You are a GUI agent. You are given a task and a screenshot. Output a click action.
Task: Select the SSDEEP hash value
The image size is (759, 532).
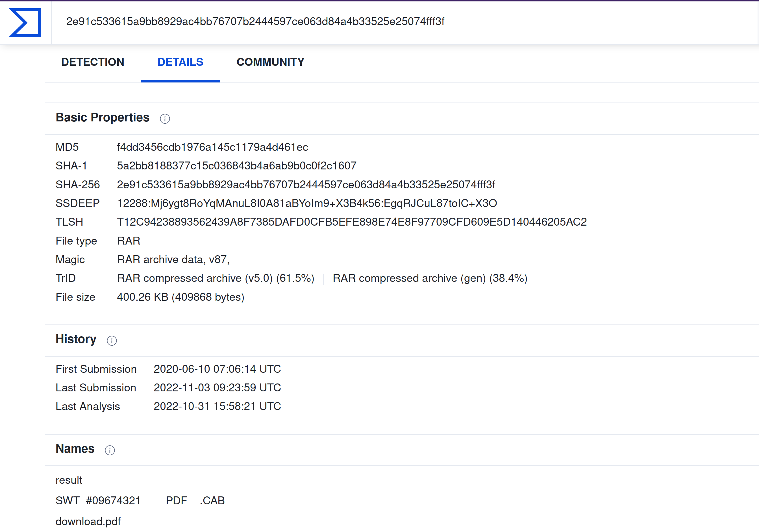click(x=307, y=203)
